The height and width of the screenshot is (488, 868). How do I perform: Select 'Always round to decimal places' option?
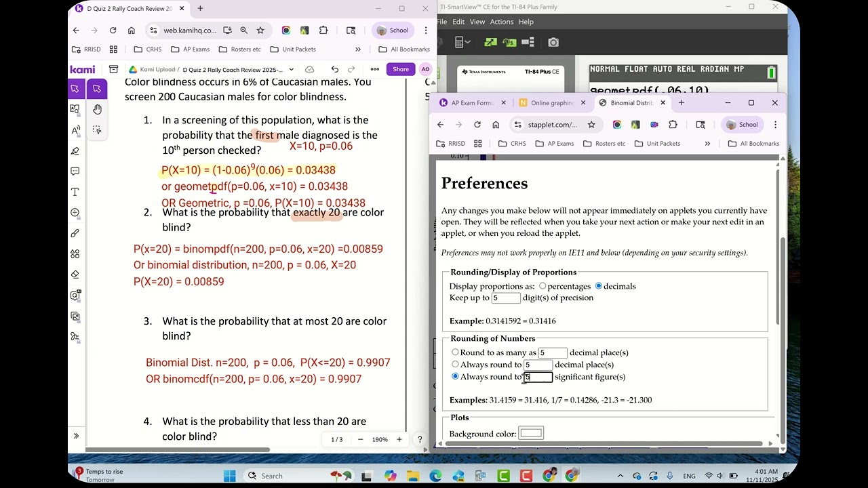455,365
